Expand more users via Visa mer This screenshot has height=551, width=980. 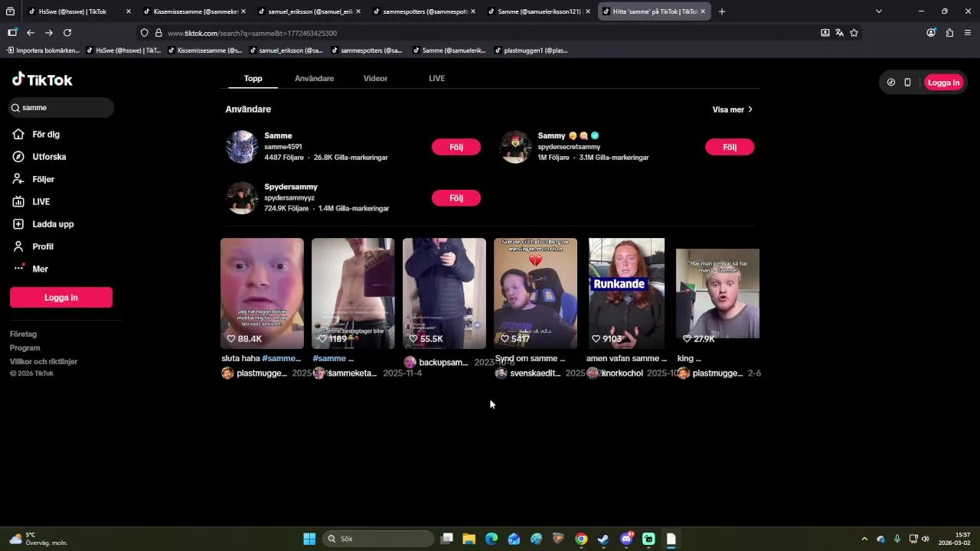point(733,109)
